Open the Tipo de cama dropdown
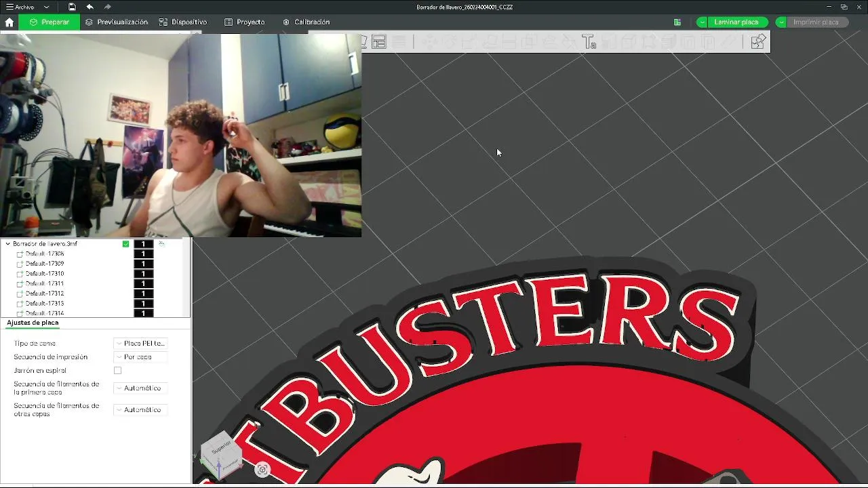The width and height of the screenshot is (868, 488). (140, 344)
